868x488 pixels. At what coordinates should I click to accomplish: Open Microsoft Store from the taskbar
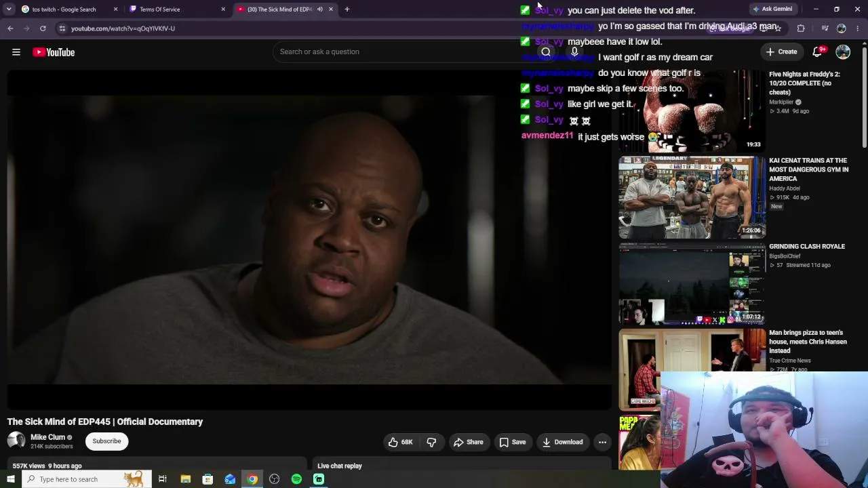point(208,479)
